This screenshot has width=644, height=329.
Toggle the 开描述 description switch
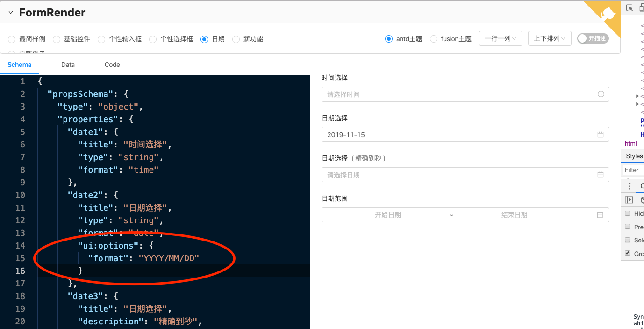(x=593, y=38)
